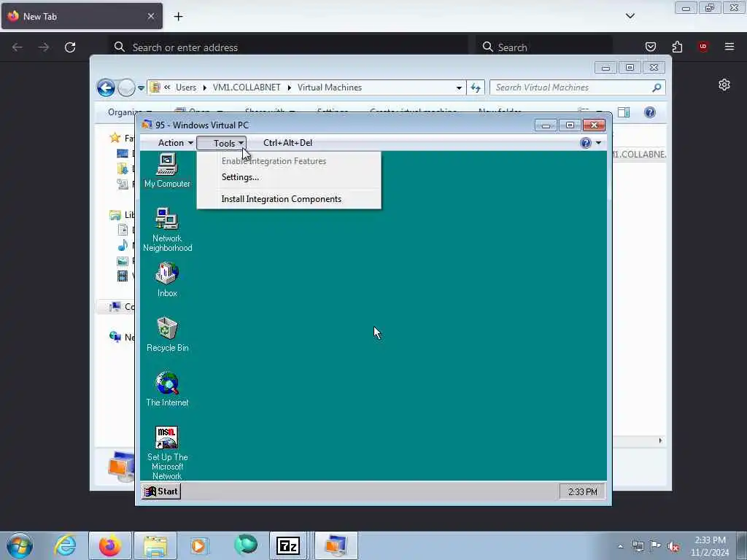This screenshot has width=747, height=560.
Task: Open the Windows 95 Start button
Action: tap(161, 491)
